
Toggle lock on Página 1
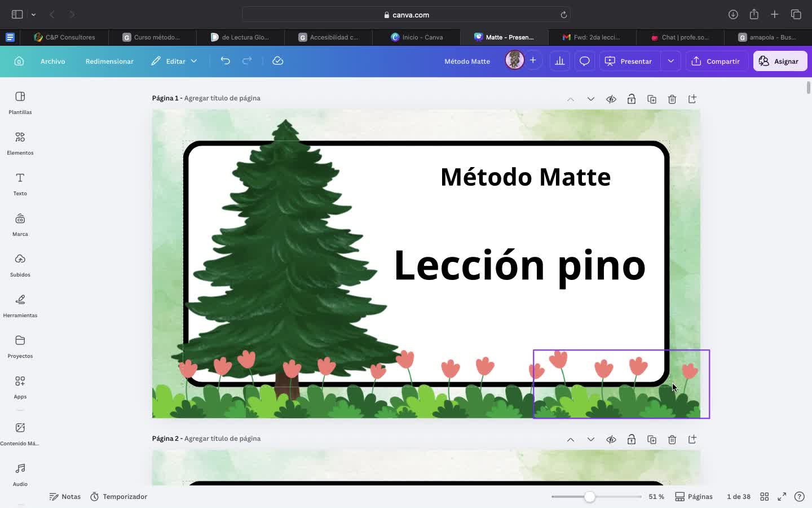[x=632, y=99]
